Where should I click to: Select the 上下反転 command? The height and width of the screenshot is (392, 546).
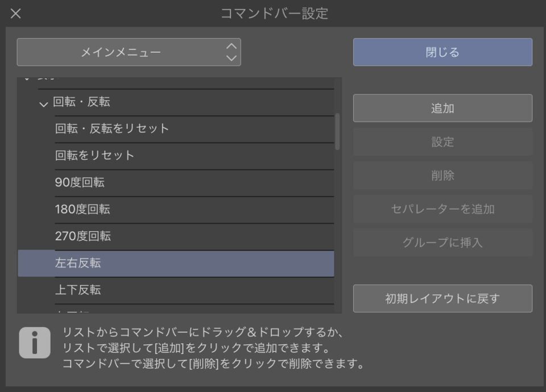(78, 290)
